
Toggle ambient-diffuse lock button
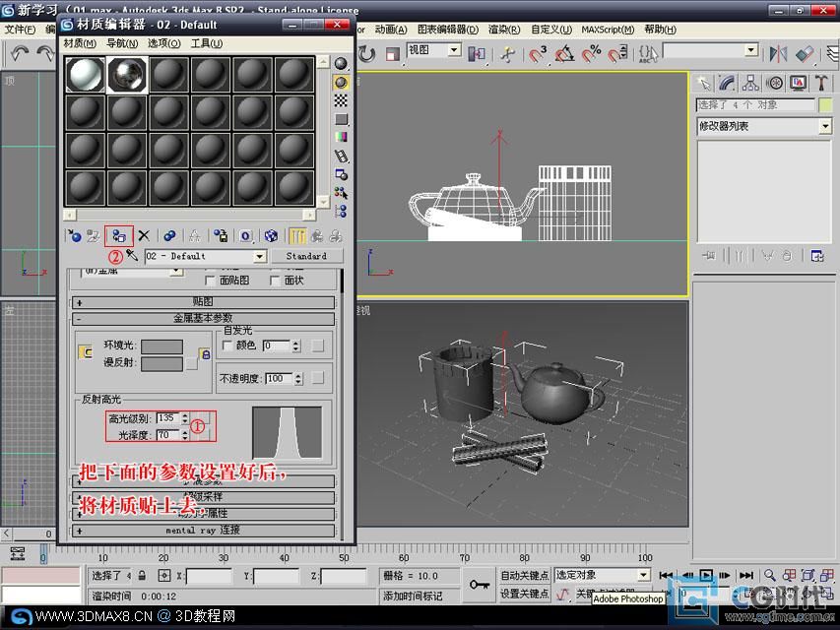point(206,354)
